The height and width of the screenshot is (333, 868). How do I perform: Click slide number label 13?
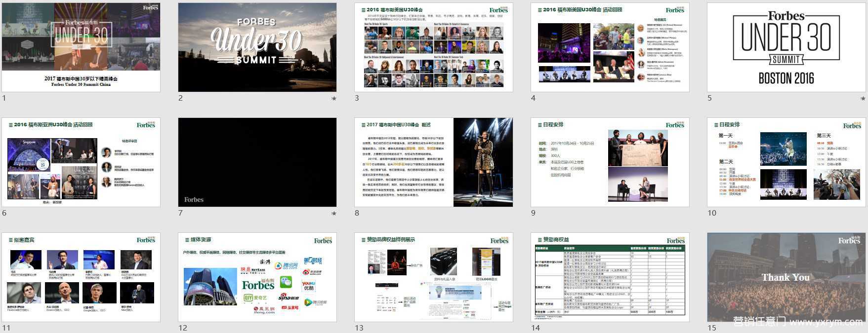[x=359, y=328]
